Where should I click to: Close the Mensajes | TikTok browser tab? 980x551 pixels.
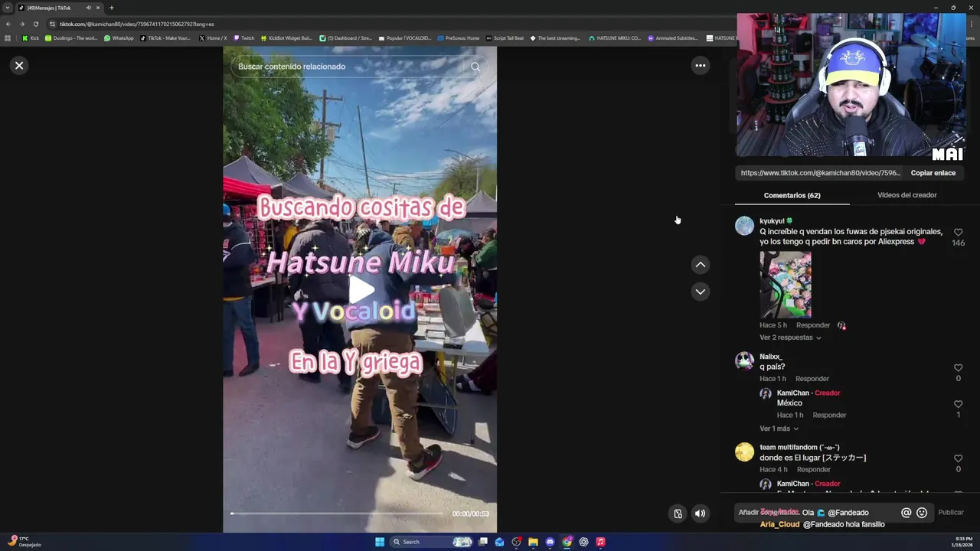[98, 8]
